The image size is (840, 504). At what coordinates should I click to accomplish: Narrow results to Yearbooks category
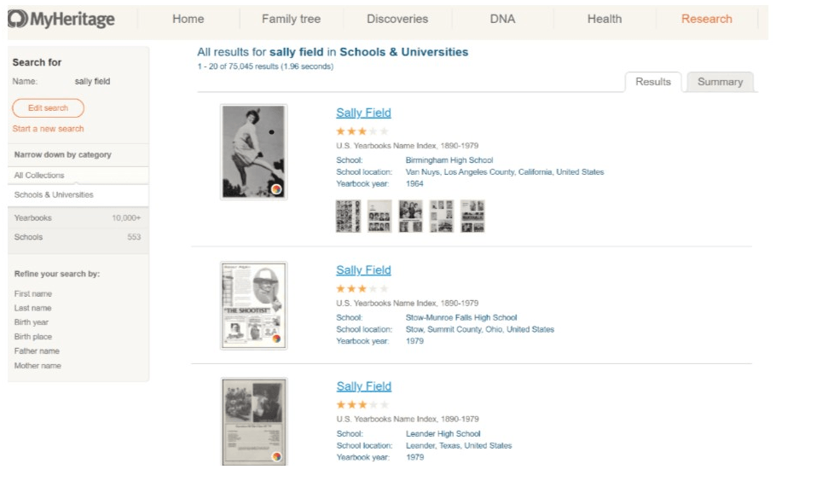coord(33,218)
